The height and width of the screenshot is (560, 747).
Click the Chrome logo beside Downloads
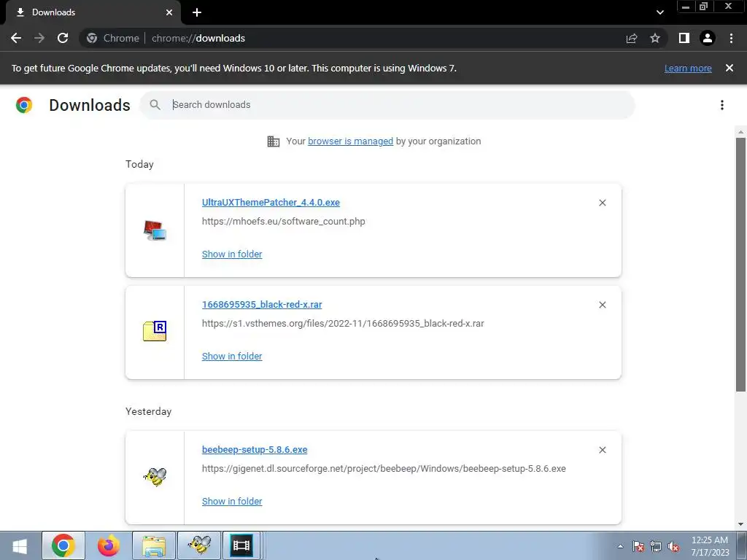(24, 105)
